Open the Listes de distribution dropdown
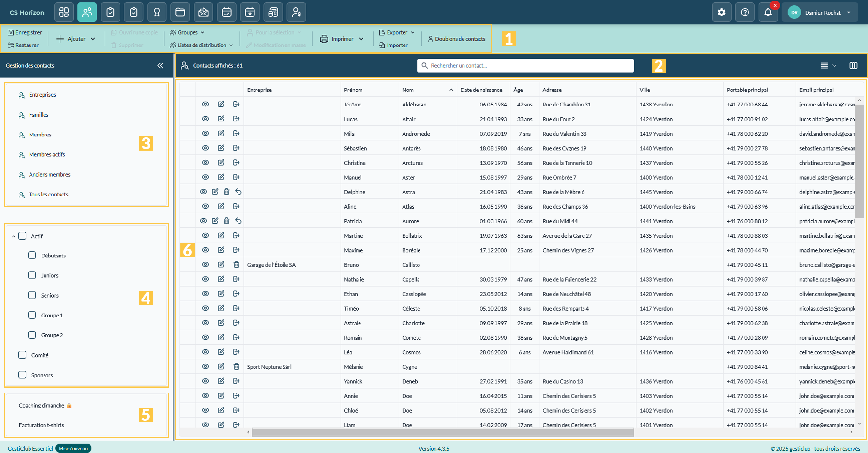The image size is (868, 453). [201, 45]
